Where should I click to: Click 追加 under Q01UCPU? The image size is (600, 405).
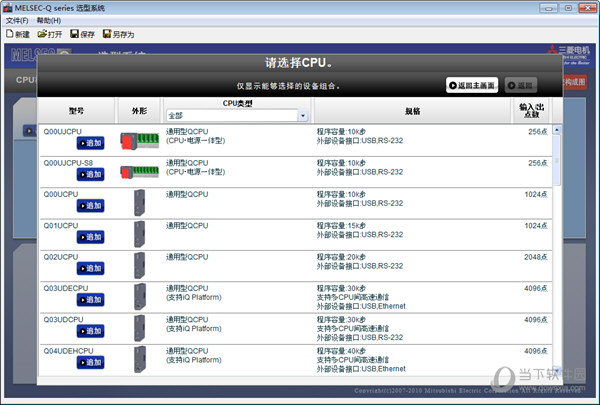[90, 237]
